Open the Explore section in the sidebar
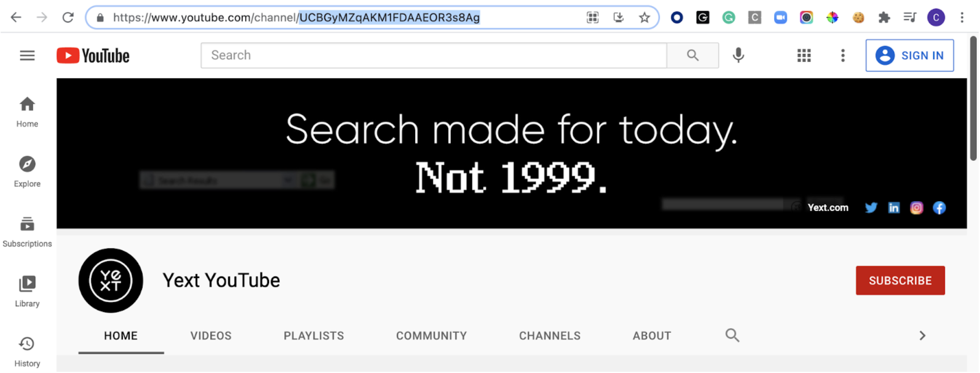980x373 pixels. 27,171
